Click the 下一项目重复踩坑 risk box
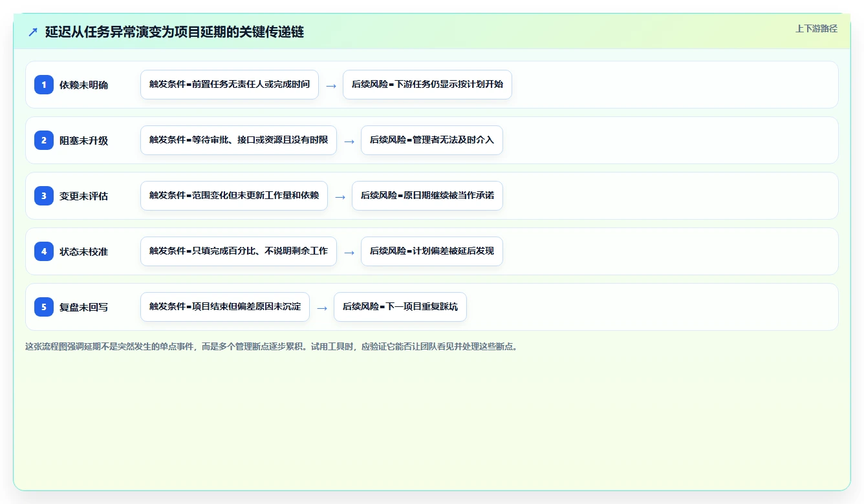 pyautogui.click(x=400, y=307)
